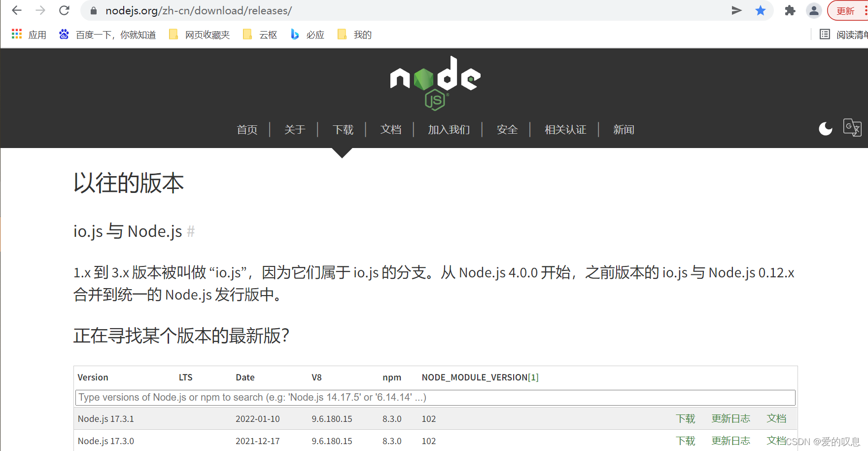Click the padlock site security icon
This screenshot has width=868, height=451.
coord(94,11)
